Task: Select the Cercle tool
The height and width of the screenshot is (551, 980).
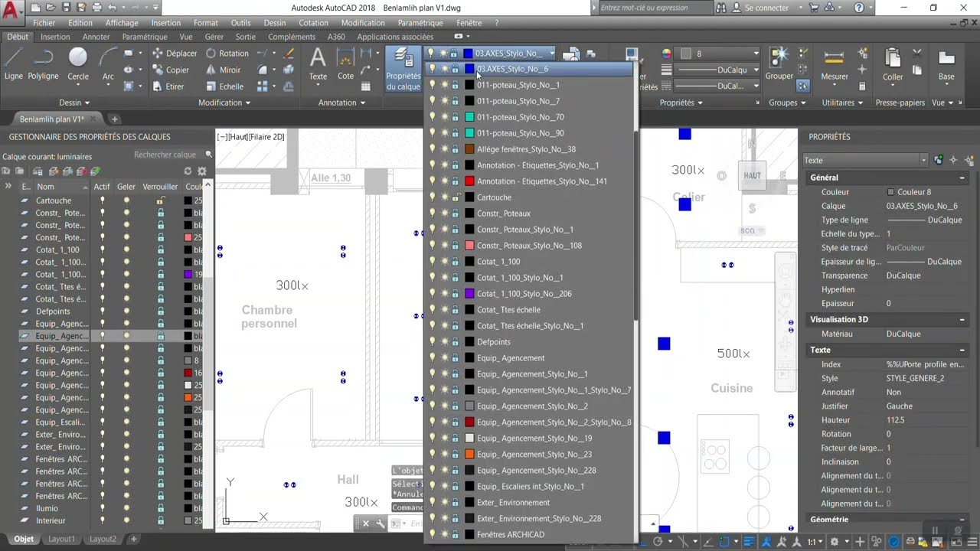Action: (x=78, y=64)
